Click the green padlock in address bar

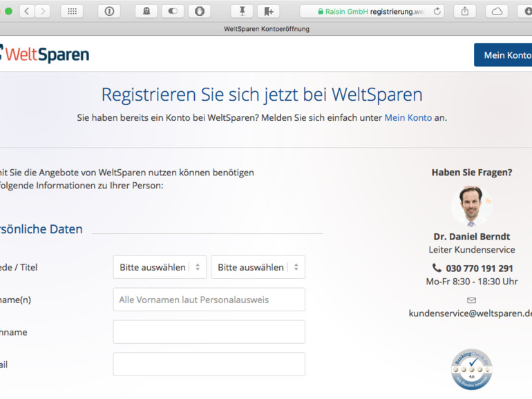[x=321, y=12]
